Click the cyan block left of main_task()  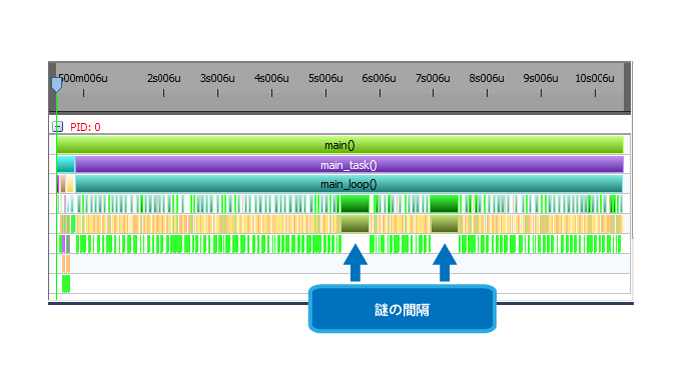66,165
